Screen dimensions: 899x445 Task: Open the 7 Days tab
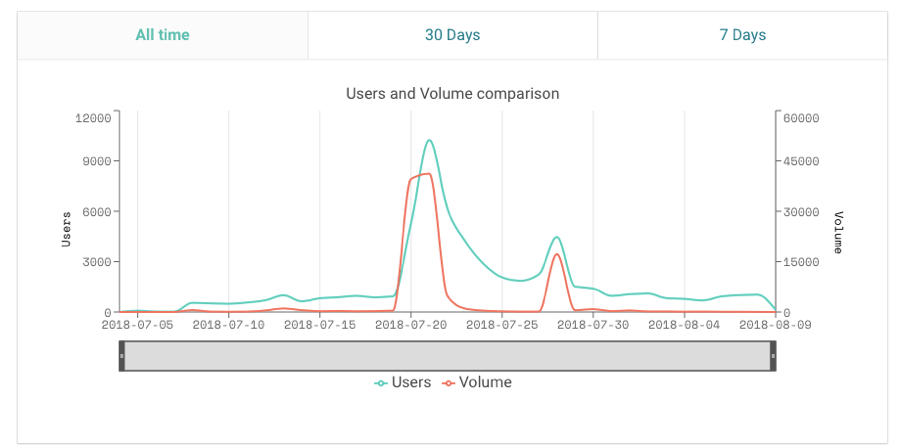pyautogui.click(x=742, y=35)
